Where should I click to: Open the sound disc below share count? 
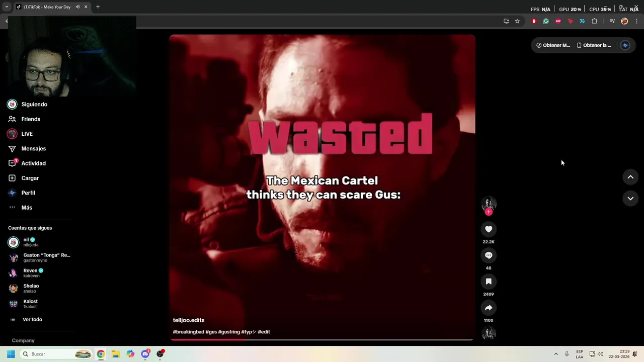point(489,333)
